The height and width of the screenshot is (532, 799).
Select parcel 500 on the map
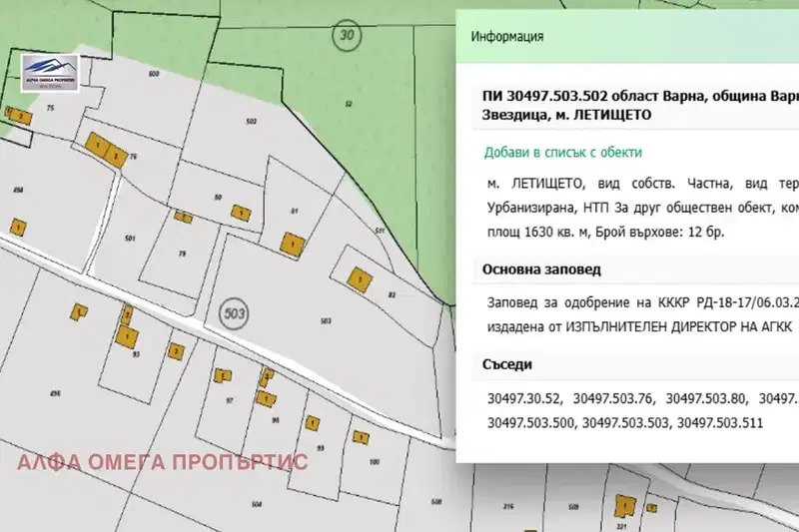tap(154, 74)
